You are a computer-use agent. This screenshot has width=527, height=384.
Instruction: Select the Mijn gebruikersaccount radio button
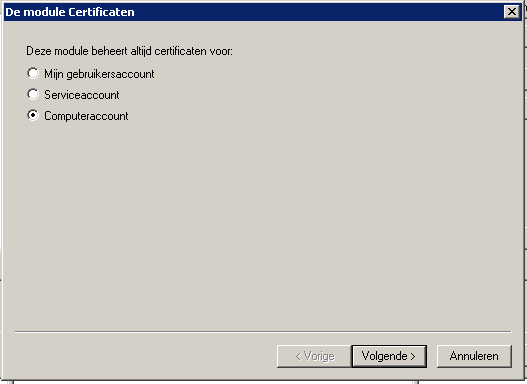coord(33,73)
